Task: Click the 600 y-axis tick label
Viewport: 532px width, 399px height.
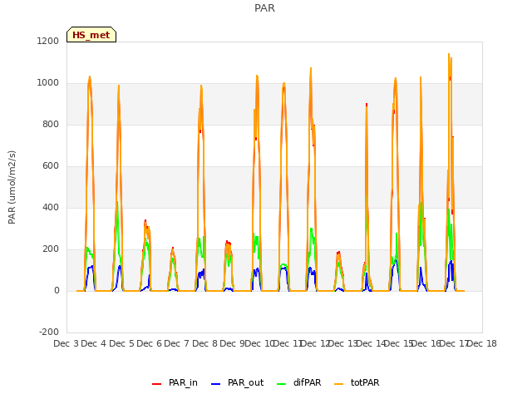Action: 51,166
